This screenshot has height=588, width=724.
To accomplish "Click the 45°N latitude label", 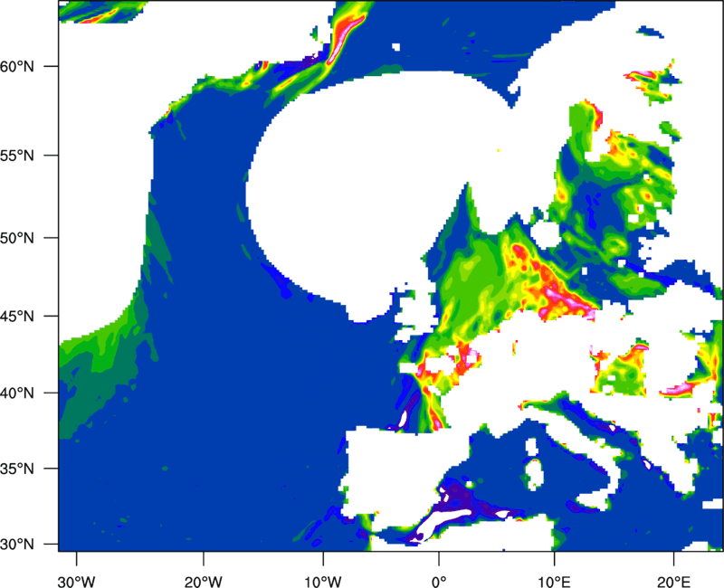I will pyautogui.click(x=17, y=317).
